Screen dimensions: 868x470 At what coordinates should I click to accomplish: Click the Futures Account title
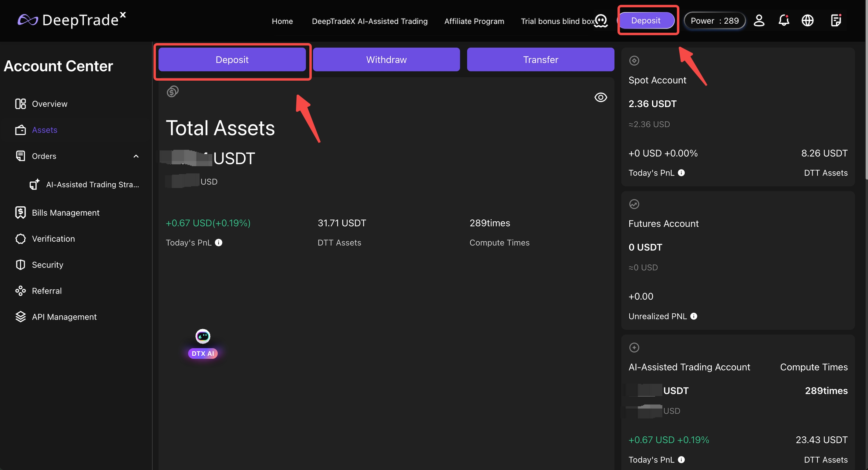coord(664,224)
